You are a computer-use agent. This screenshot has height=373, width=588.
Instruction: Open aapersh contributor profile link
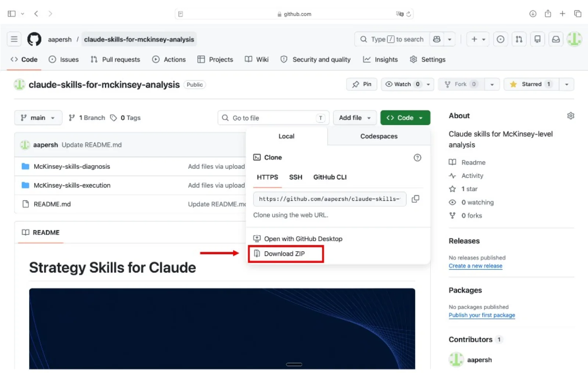pyautogui.click(x=479, y=360)
